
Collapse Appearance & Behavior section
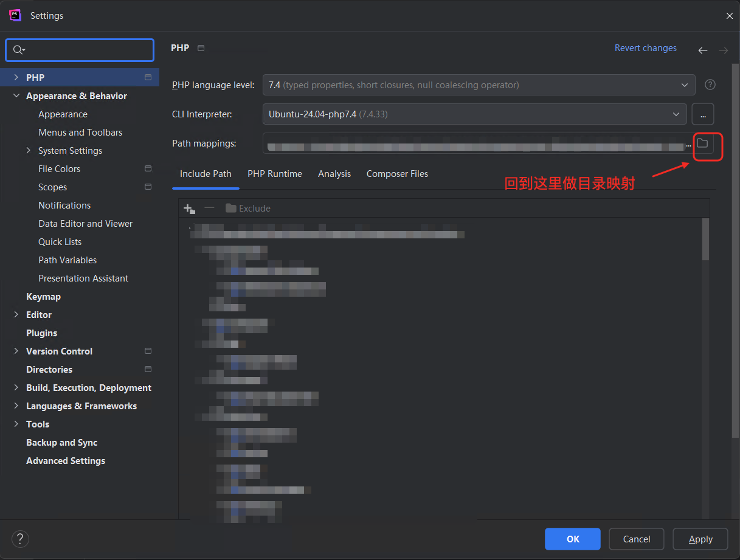click(16, 95)
